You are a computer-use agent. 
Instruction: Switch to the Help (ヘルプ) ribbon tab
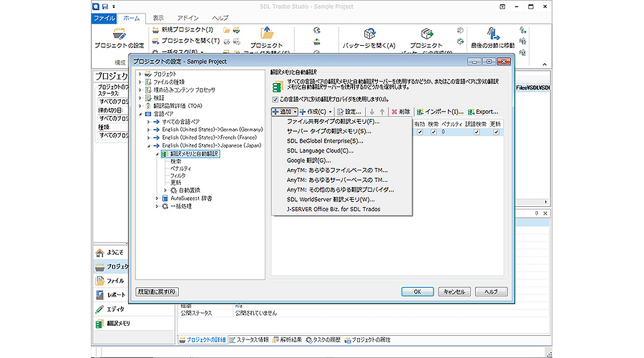(x=220, y=18)
